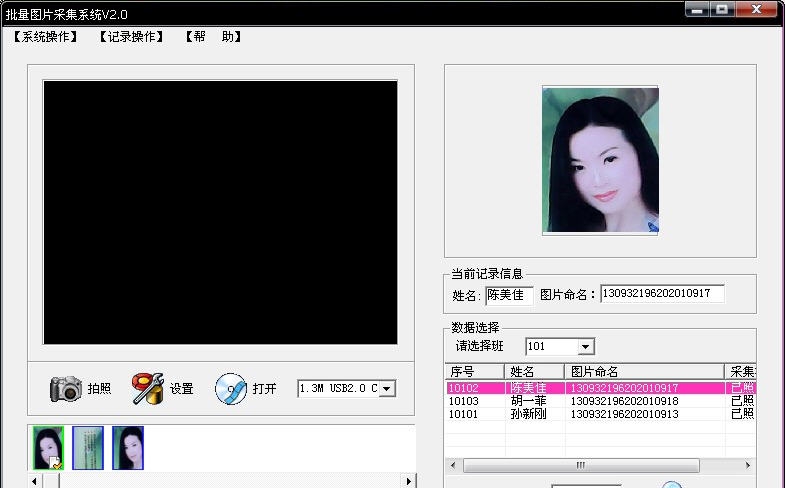Screen dimensions: 785x488
Task: Click name cell 孙新刚
Action: tap(528, 414)
